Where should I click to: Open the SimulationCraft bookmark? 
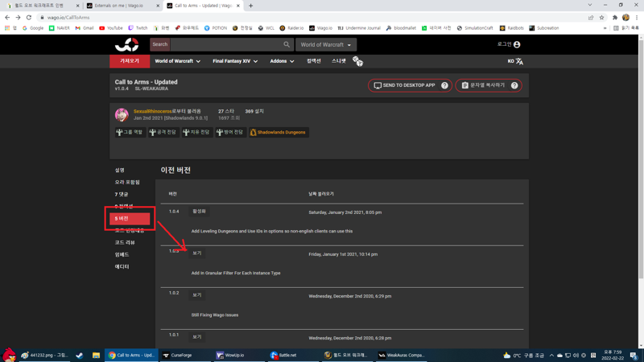[474, 28]
